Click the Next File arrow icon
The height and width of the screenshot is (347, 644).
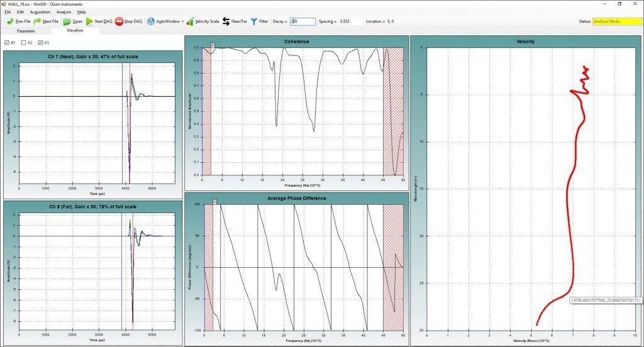click(x=38, y=21)
